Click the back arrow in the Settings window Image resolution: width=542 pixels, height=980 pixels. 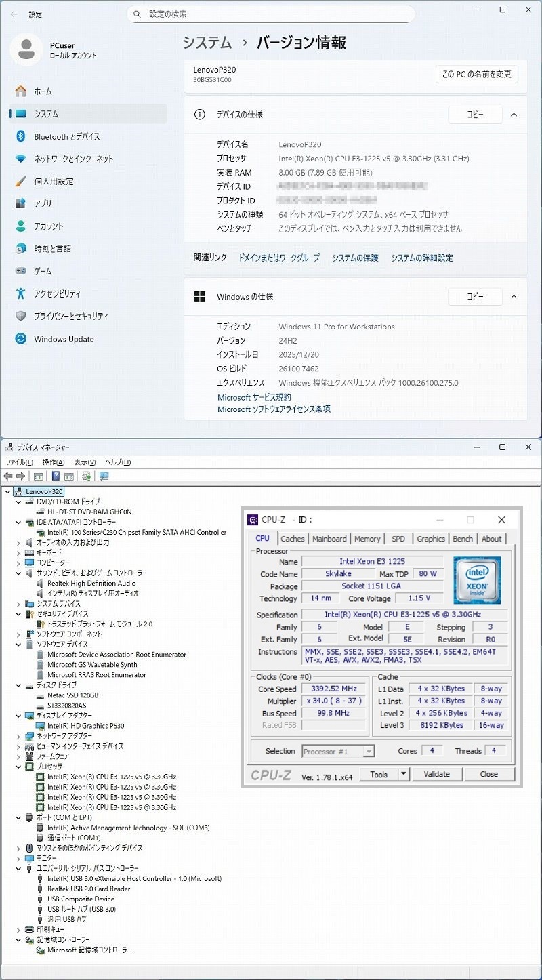click(14, 14)
